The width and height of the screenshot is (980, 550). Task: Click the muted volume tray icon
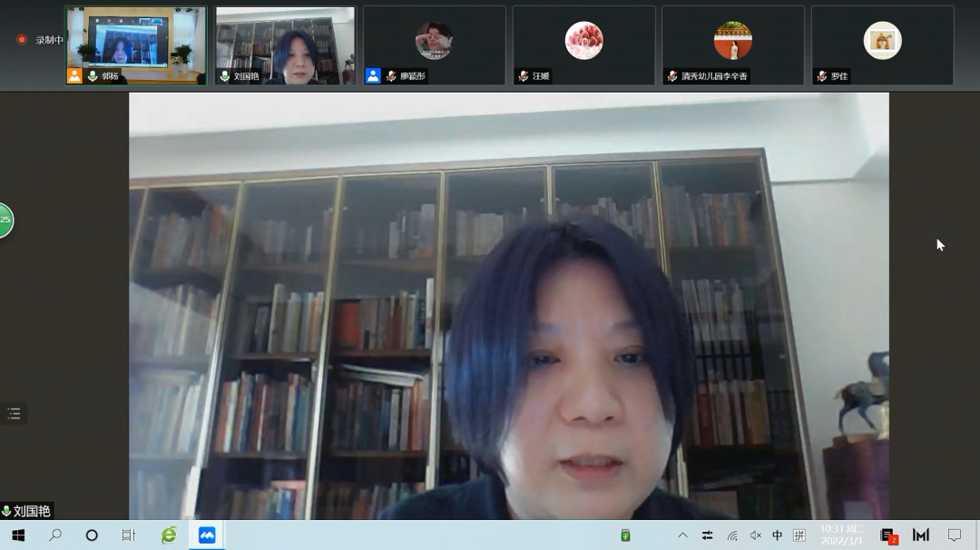[x=755, y=535]
